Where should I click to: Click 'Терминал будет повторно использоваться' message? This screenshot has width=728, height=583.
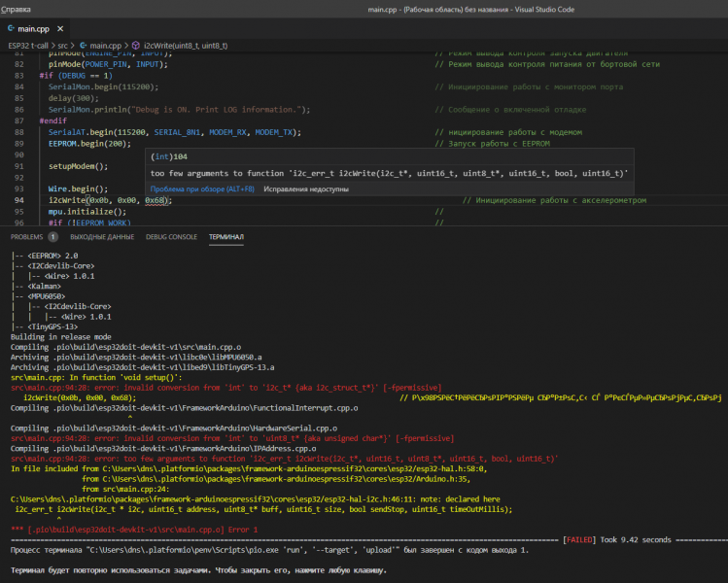coord(198,570)
